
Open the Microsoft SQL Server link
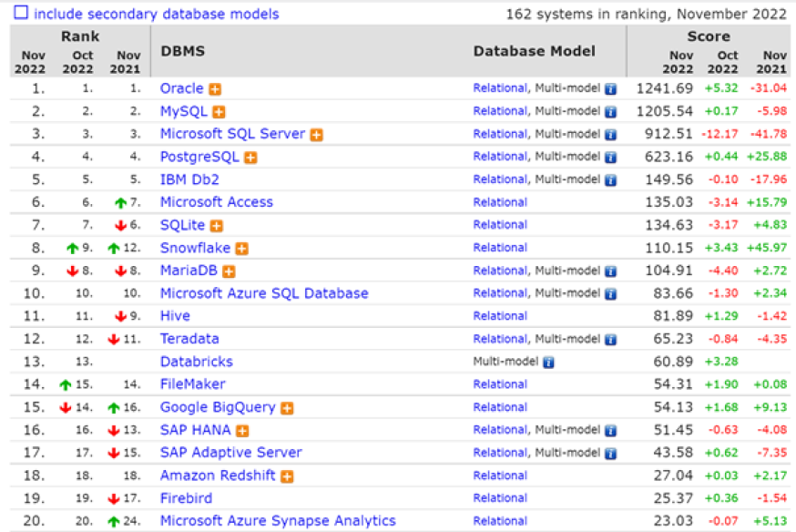pos(233,134)
